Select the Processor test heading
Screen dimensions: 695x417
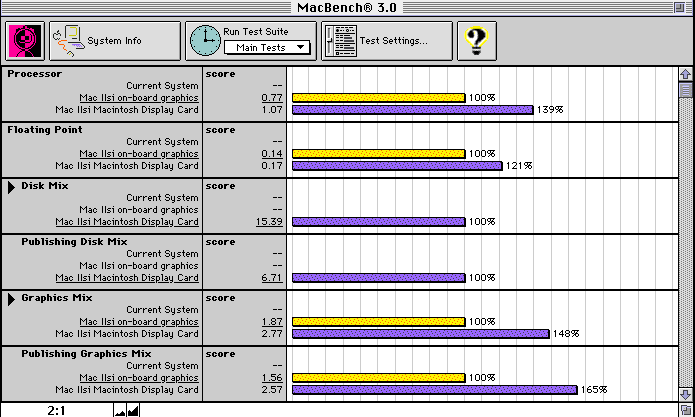point(35,74)
